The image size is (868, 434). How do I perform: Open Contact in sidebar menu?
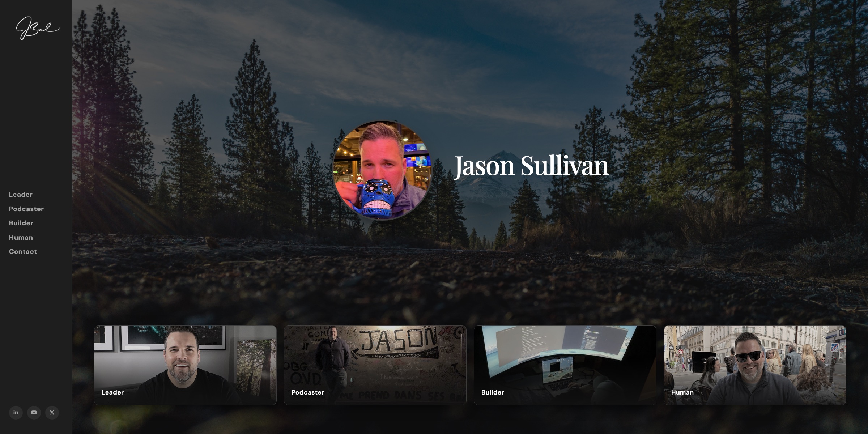point(23,252)
